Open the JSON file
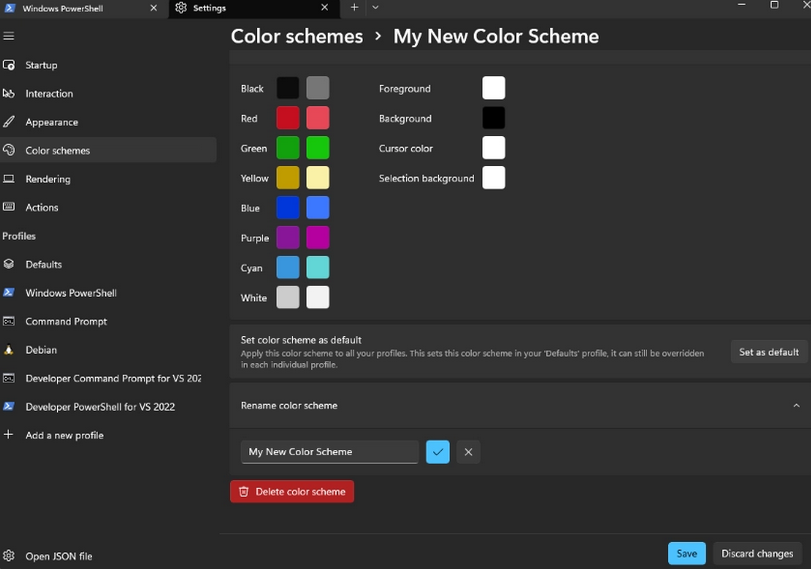The height and width of the screenshot is (569, 811). (108, 556)
